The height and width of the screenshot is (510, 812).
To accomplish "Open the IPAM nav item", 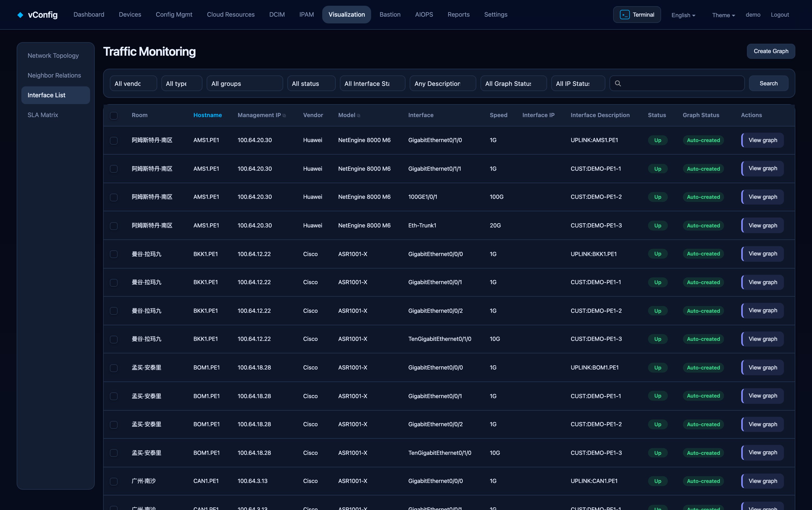I will tap(307, 15).
